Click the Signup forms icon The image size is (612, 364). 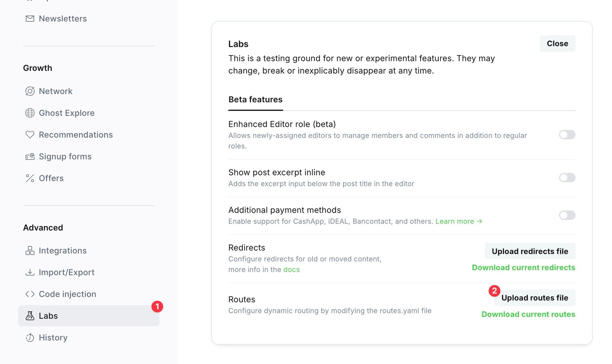[30, 156]
